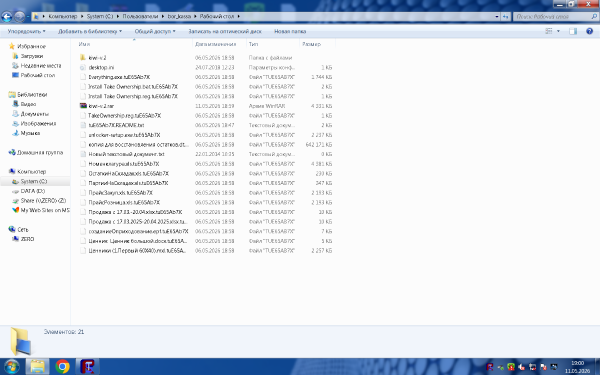Expand the view options dropdown arrow
The width and height of the screenshot is (600, 375).
558,31
